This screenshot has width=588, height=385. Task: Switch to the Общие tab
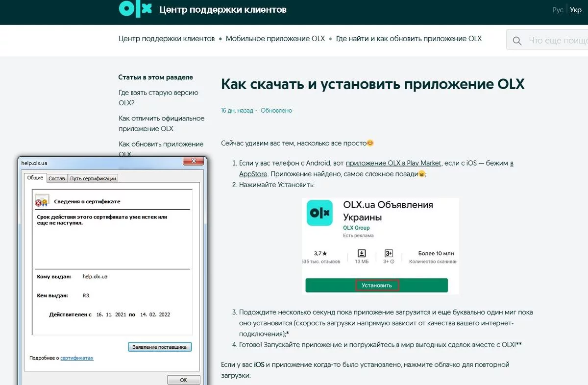pyautogui.click(x=35, y=178)
